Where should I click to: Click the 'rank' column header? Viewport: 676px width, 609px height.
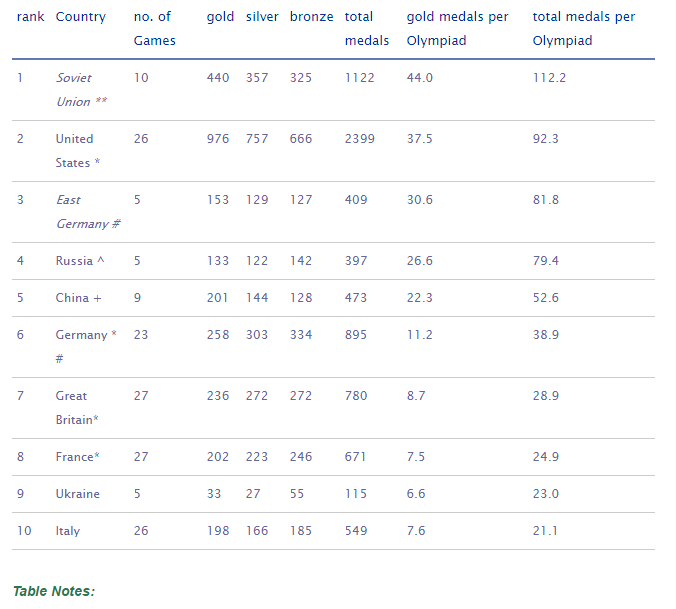click(x=30, y=17)
